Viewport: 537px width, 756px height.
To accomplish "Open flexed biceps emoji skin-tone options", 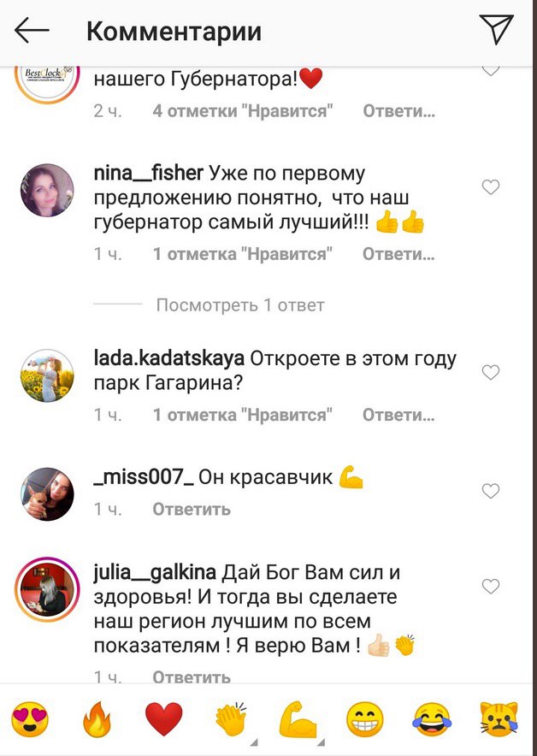I will [299, 719].
